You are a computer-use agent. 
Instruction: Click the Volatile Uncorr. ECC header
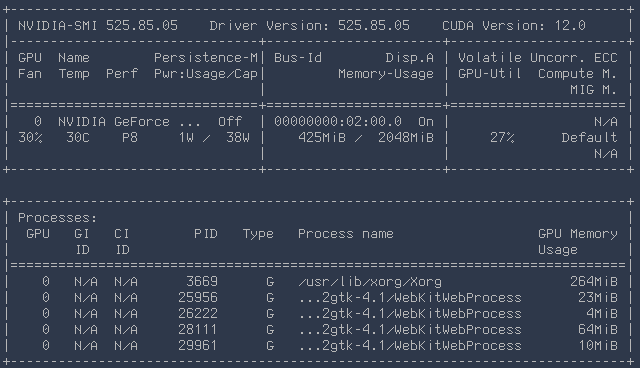[538, 58]
